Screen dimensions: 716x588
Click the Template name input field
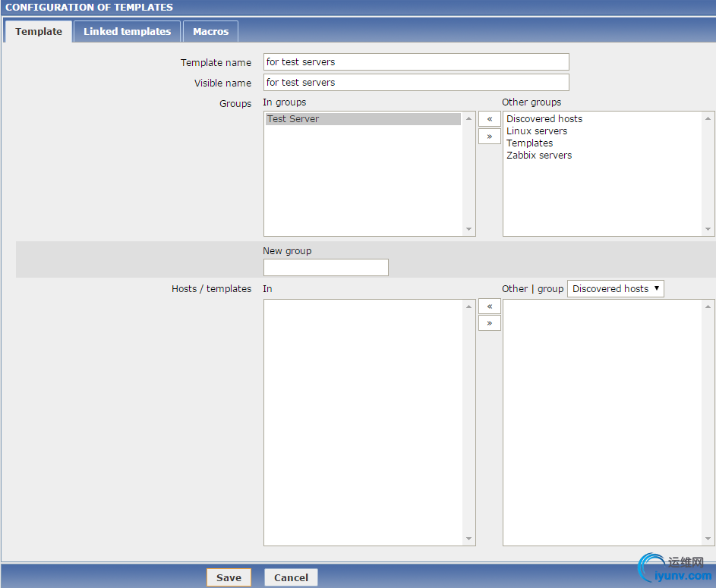coord(416,62)
